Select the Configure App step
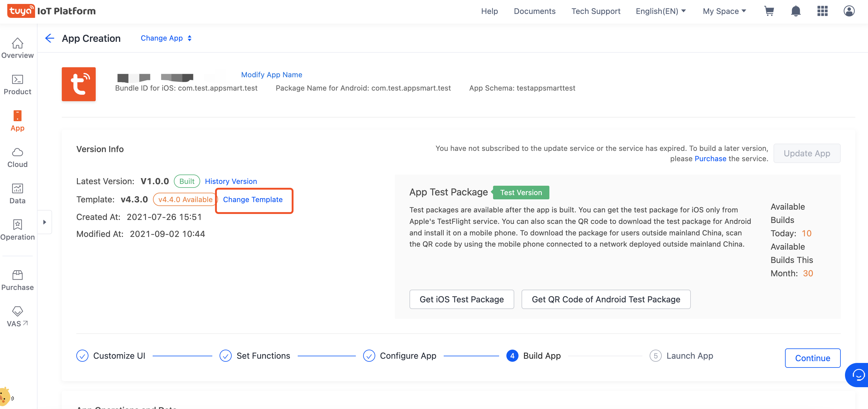The image size is (868, 409). 400,355
